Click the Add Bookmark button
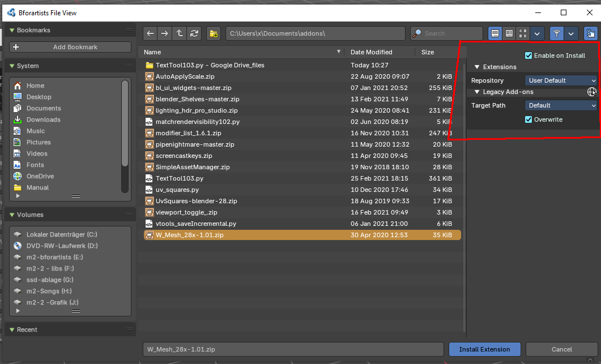 click(70, 47)
